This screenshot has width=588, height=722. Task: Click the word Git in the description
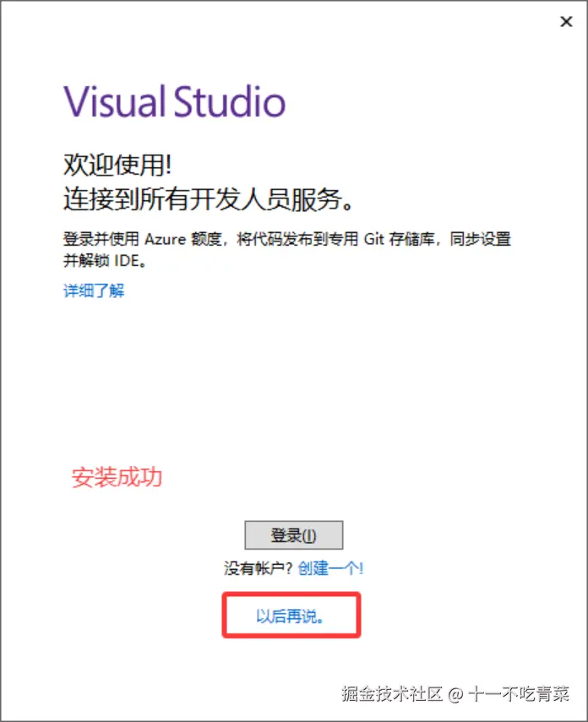(x=373, y=239)
